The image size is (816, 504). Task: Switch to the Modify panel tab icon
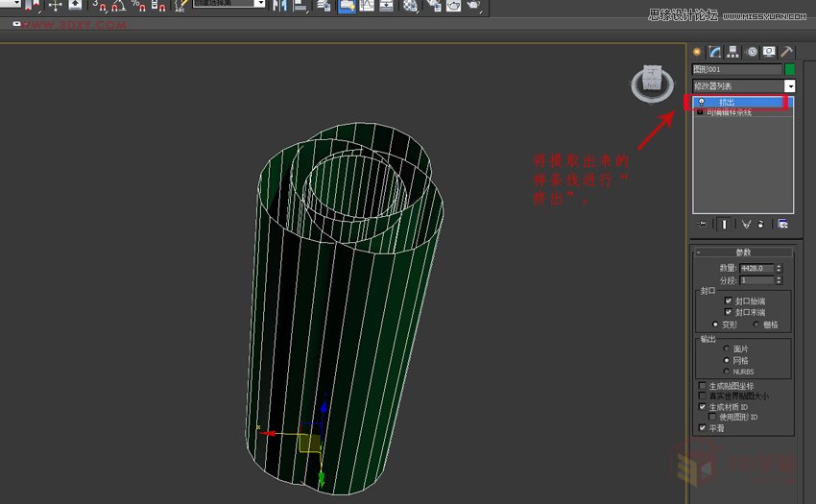[x=715, y=52]
